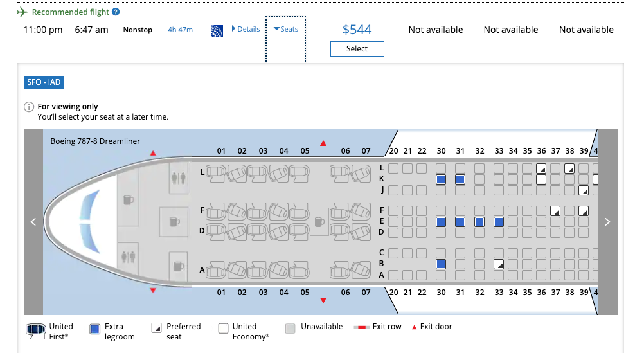This screenshot has height=353, width=644.
Task: Select United Economy seat 36K
Action: (541, 179)
